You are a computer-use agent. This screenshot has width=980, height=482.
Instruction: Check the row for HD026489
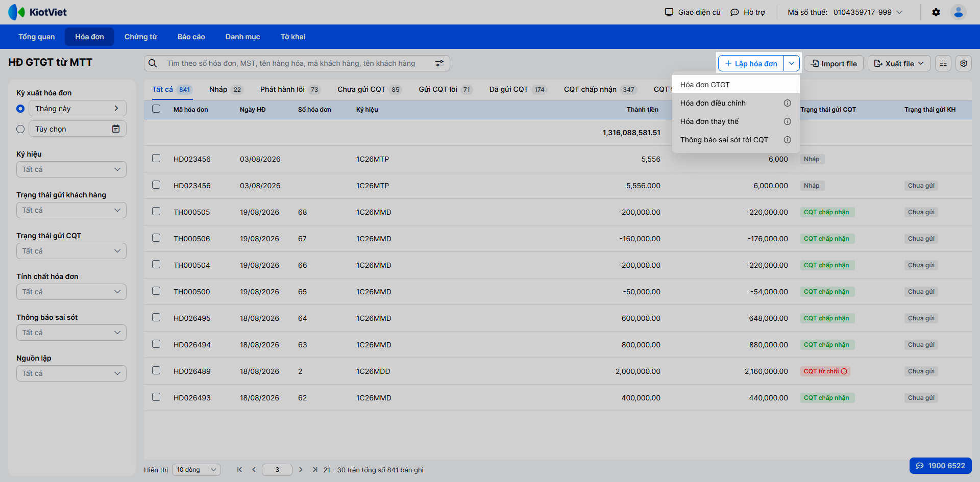coord(156,370)
